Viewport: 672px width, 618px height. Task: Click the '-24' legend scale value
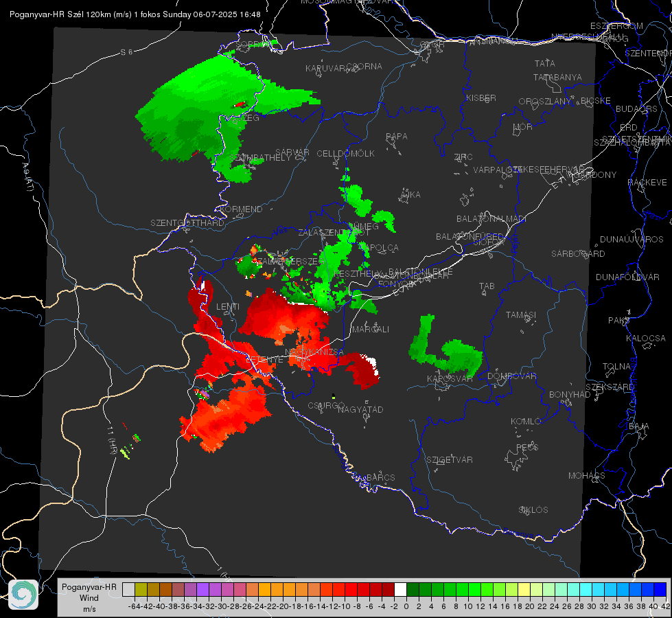(257, 606)
